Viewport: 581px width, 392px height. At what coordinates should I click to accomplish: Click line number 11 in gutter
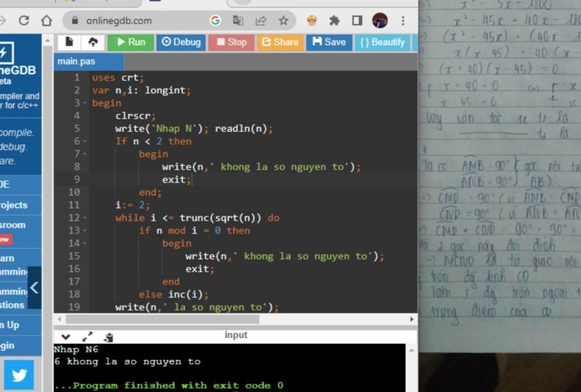74,205
